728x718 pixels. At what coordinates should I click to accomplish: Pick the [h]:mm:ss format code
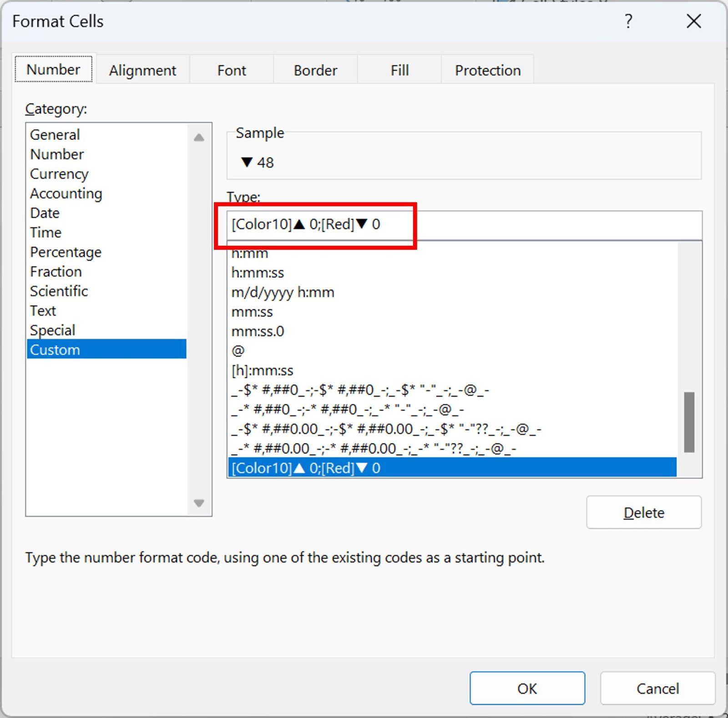262,371
